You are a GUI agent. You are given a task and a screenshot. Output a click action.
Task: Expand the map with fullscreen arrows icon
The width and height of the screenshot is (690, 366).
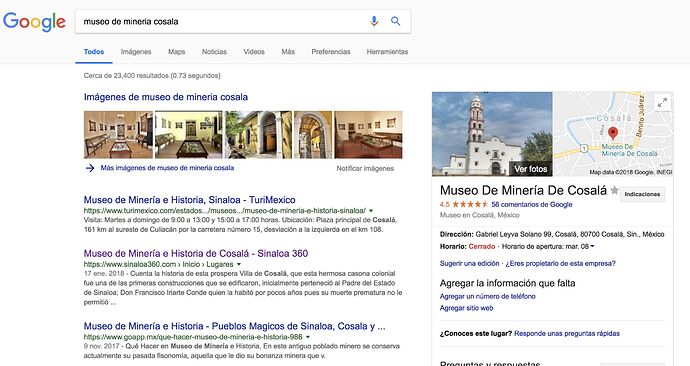pos(662,103)
